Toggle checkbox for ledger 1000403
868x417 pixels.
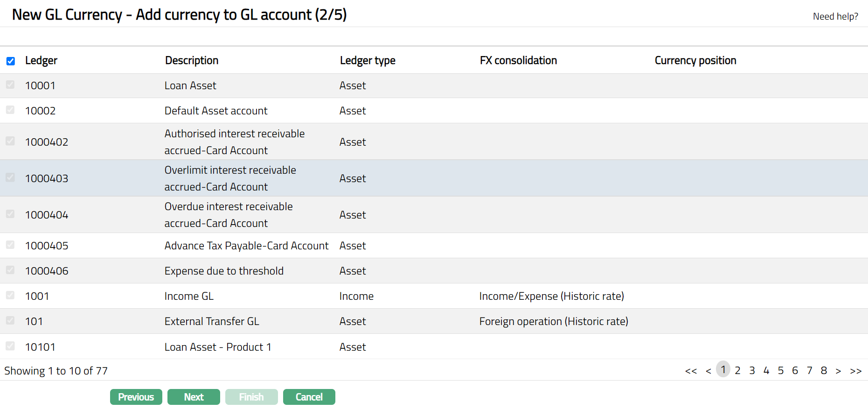pyautogui.click(x=10, y=178)
